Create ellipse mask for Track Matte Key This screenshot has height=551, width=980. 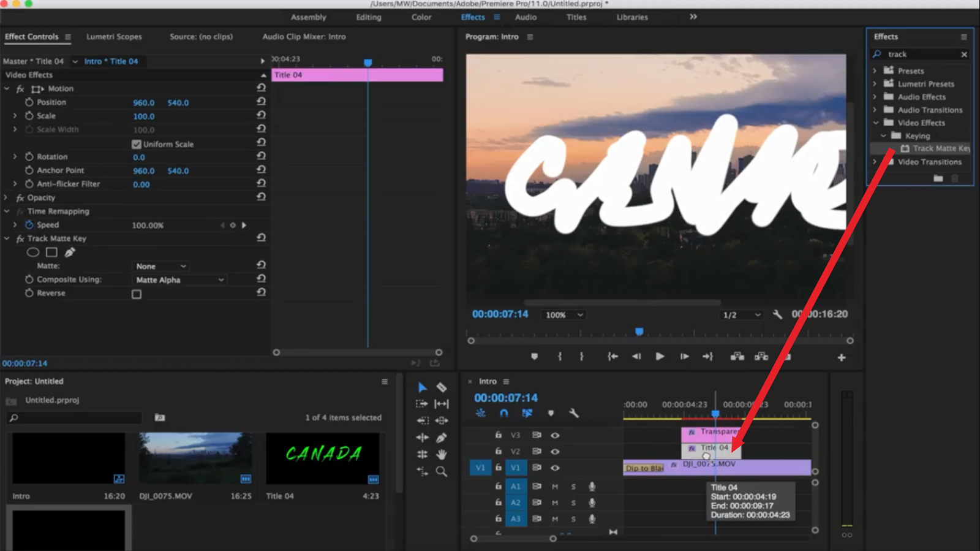33,252
